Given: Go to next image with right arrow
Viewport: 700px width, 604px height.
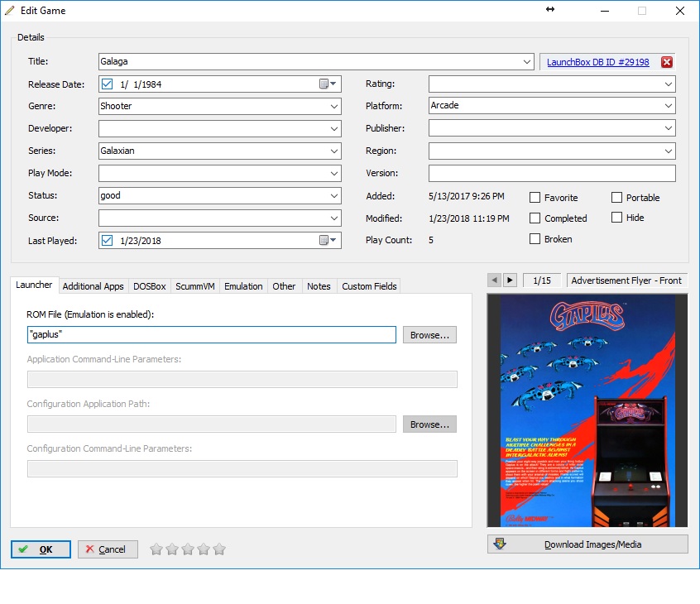Looking at the screenshot, I should click(510, 280).
